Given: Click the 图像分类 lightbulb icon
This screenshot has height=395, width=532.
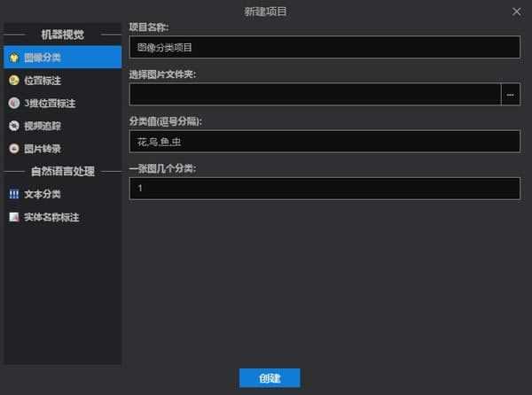Looking at the screenshot, I should coord(13,58).
